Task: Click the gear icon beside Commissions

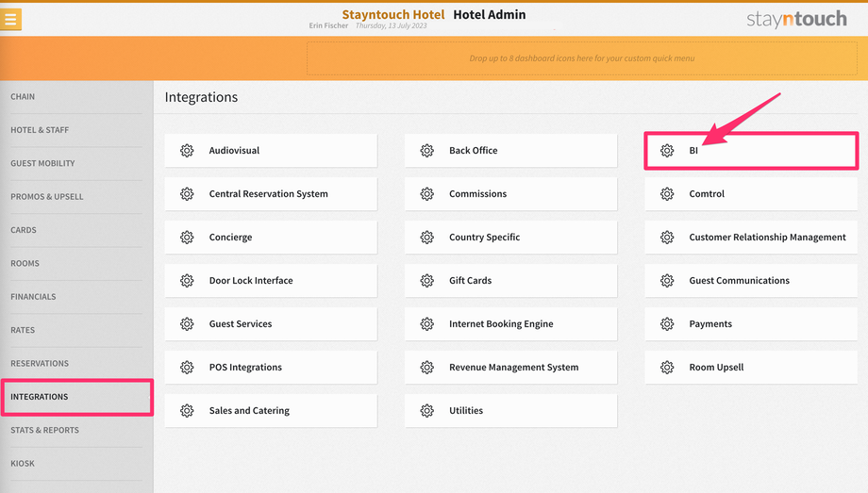Action: coord(426,193)
